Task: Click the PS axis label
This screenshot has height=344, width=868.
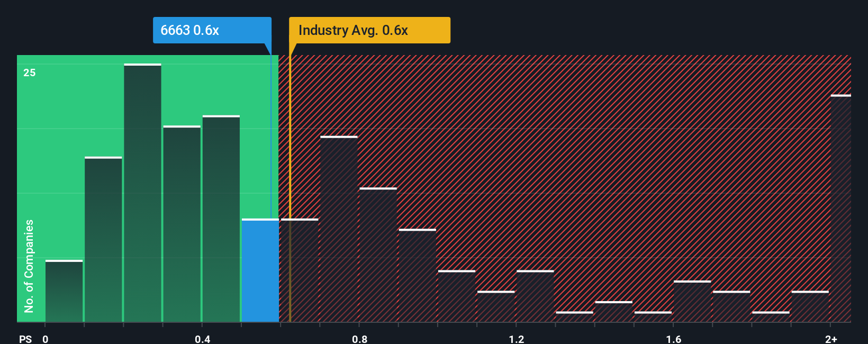Action: pyautogui.click(x=25, y=339)
